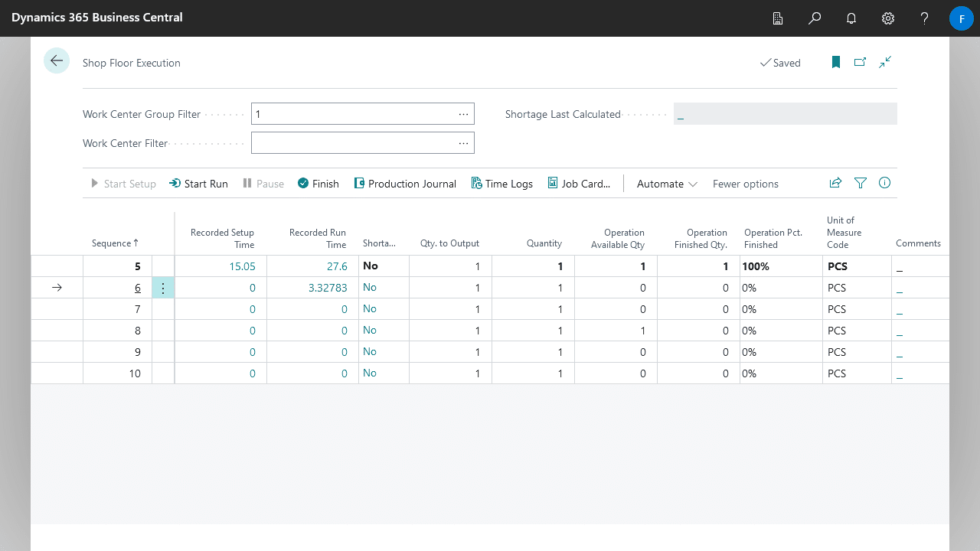The width and height of the screenshot is (980, 551).
Task: Click PCS unit for sequence 10
Action: [x=837, y=373]
